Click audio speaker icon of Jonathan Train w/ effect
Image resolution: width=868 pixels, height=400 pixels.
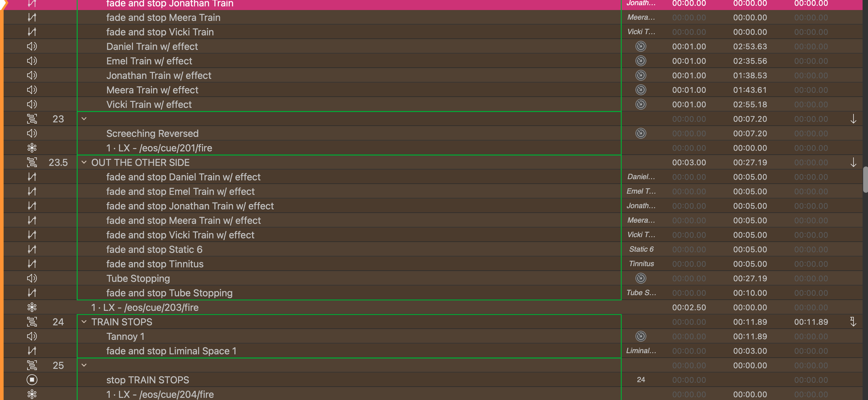coord(32,75)
